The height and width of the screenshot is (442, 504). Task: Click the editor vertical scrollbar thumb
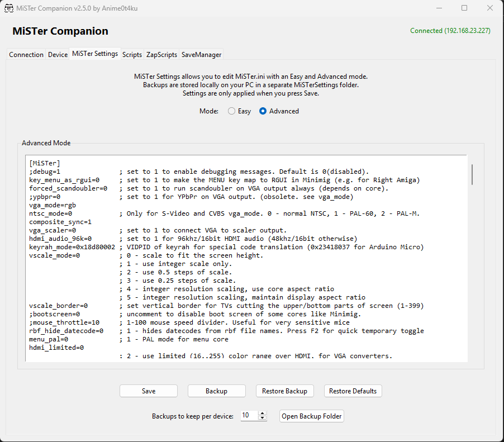(472, 174)
